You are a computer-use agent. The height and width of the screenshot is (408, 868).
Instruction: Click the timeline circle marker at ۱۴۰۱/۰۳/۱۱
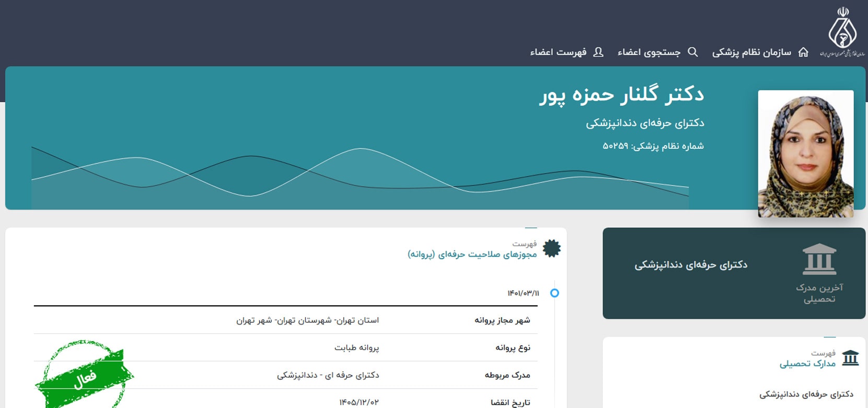coord(554,293)
